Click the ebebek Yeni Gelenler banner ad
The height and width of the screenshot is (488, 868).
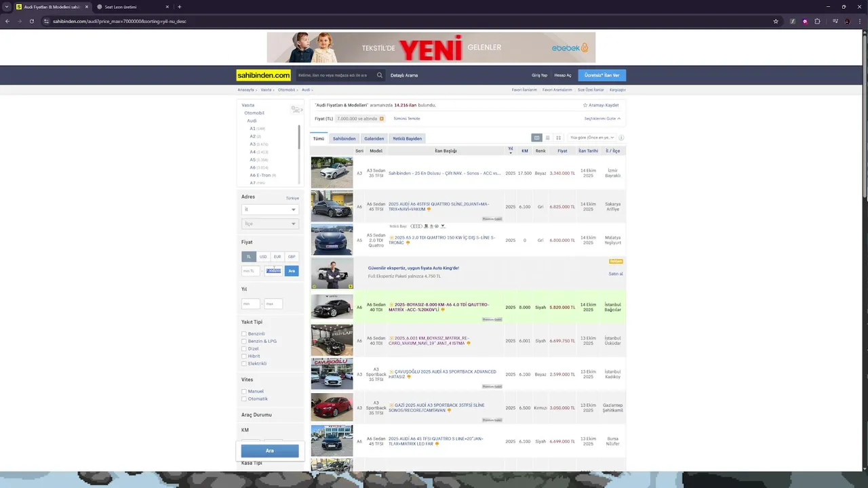[x=431, y=47]
